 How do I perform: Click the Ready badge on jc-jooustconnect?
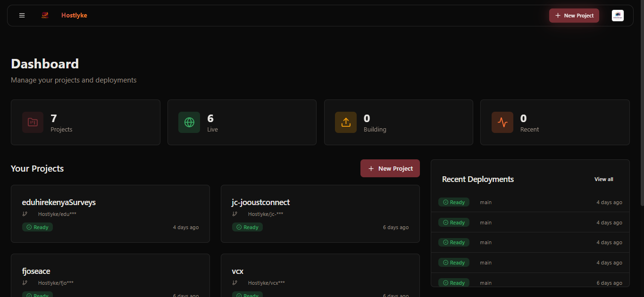click(x=247, y=227)
